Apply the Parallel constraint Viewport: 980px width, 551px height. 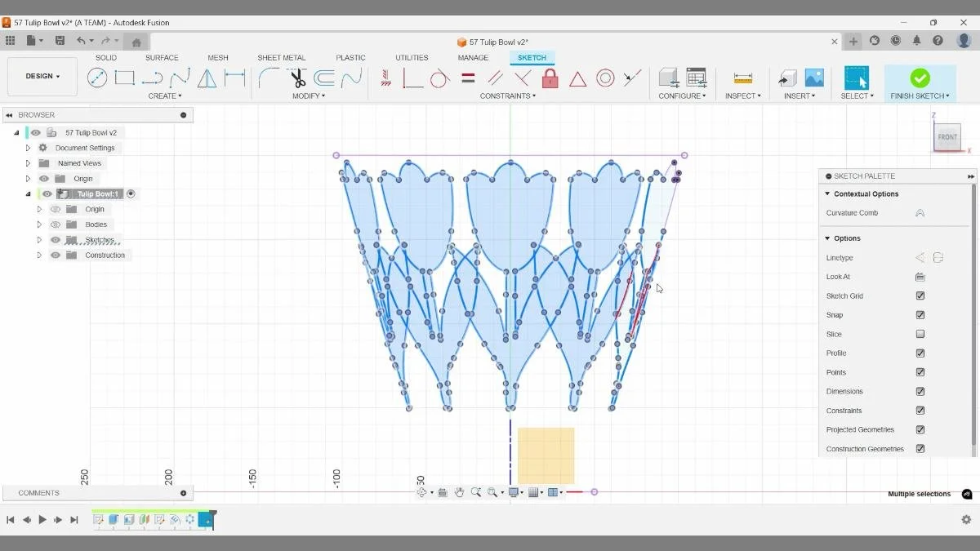coord(496,78)
